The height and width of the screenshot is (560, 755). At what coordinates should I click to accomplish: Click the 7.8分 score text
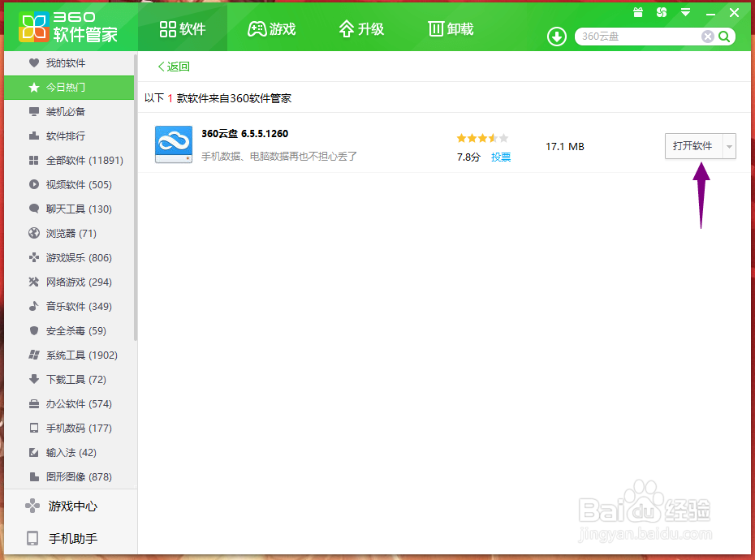point(468,157)
